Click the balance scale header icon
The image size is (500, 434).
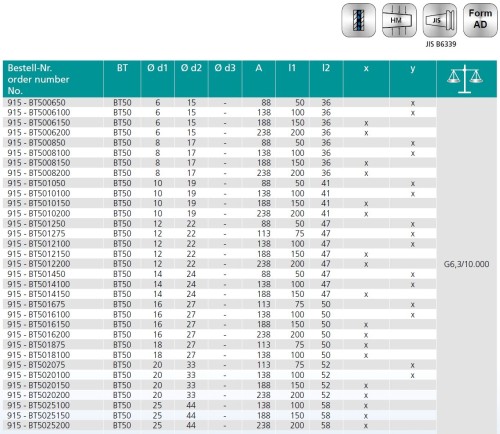tap(465, 79)
